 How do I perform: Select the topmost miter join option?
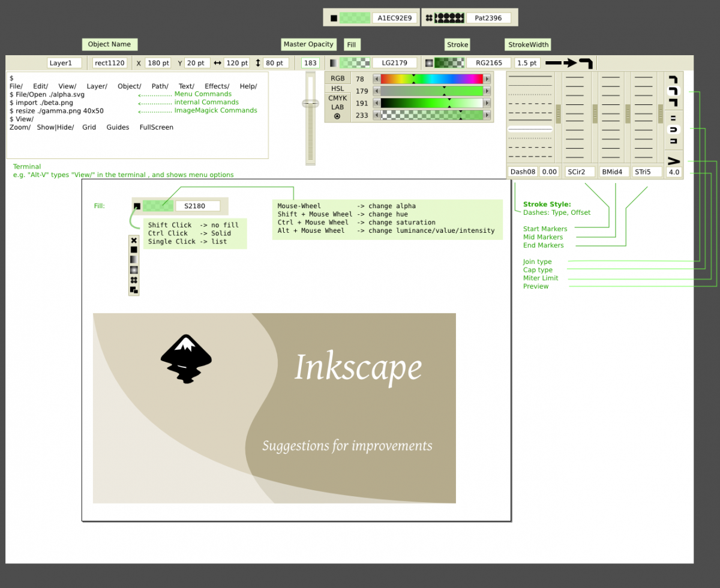(x=673, y=79)
